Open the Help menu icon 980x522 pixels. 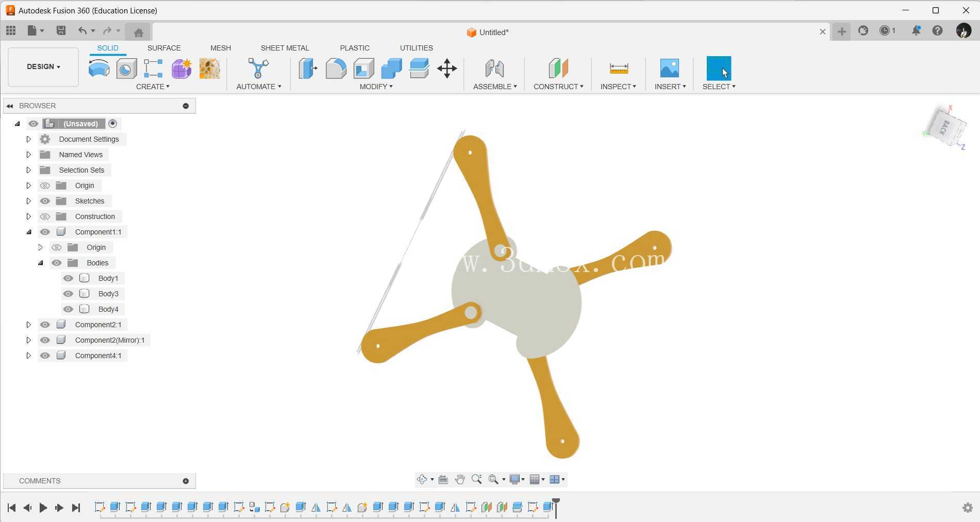tap(938, 31)
